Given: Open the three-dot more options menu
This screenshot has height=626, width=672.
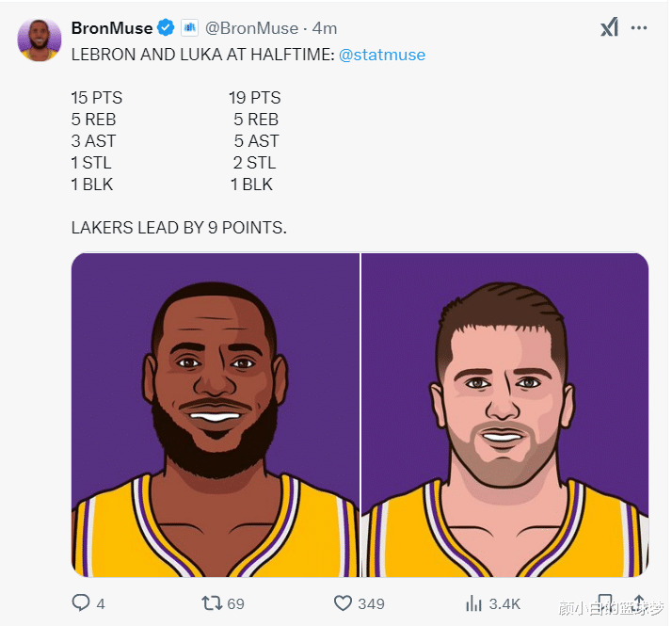Looking at the screenshot, I should (x=638, y=28).
